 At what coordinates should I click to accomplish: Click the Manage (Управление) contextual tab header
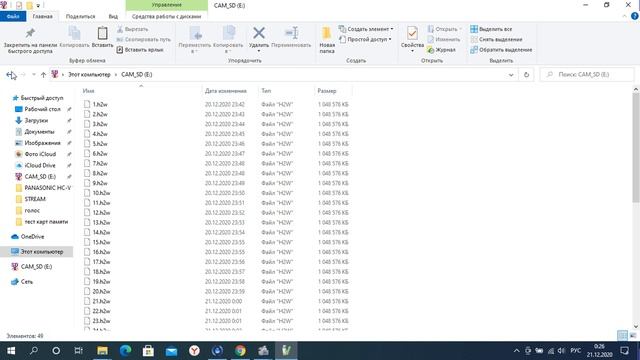167,5
